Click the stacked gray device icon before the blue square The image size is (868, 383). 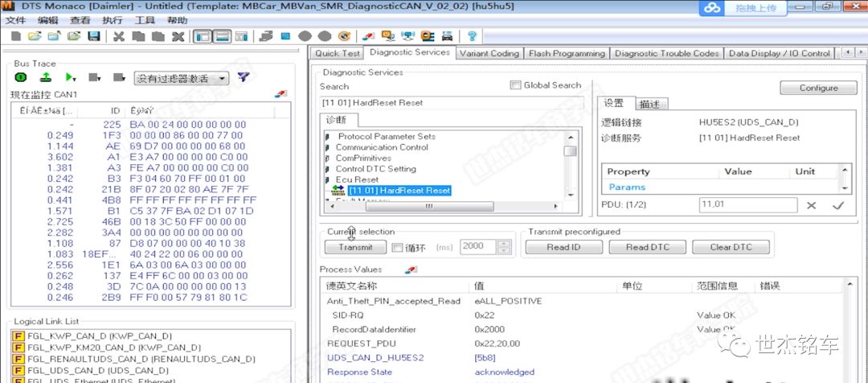[267, 36]
